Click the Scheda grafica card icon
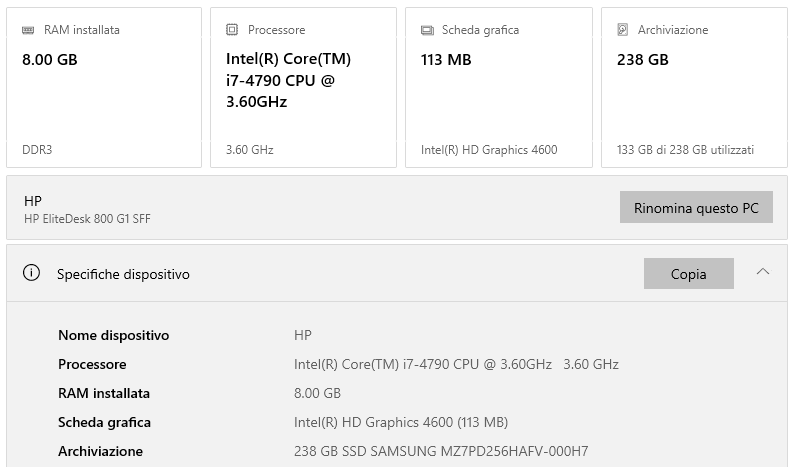The width and height of the screenshot is (795, 467). (427, 30)
